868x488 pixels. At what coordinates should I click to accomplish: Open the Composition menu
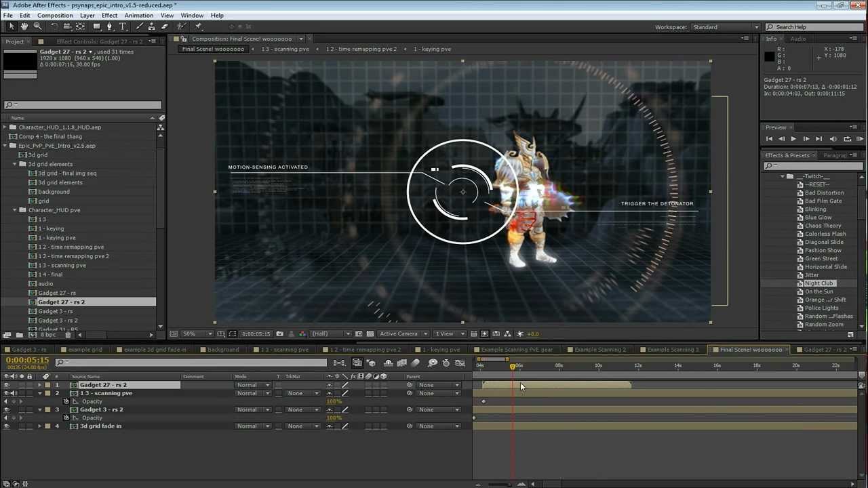[x=55, y=15]
